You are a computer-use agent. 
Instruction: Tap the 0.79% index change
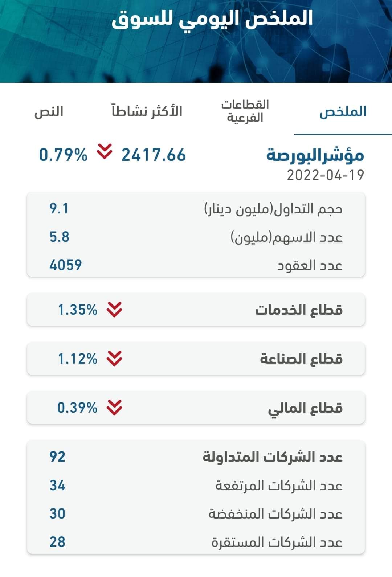pos(63,155)
